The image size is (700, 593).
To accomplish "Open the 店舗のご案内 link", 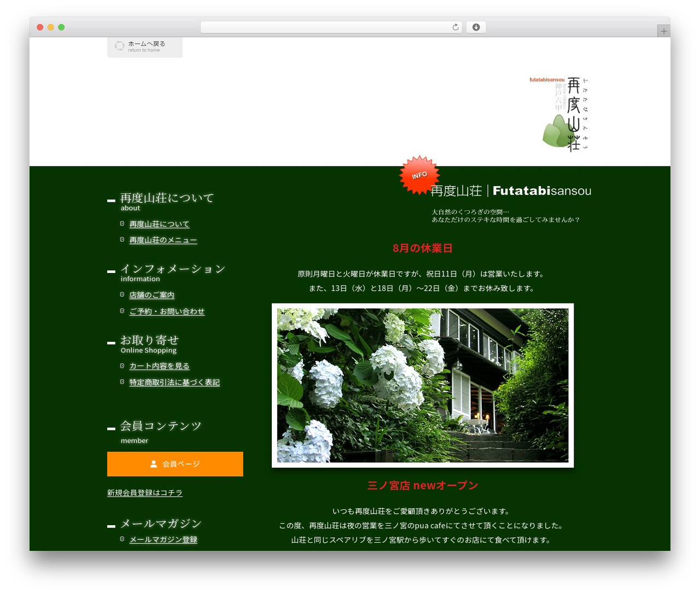I will pos(151,295).
